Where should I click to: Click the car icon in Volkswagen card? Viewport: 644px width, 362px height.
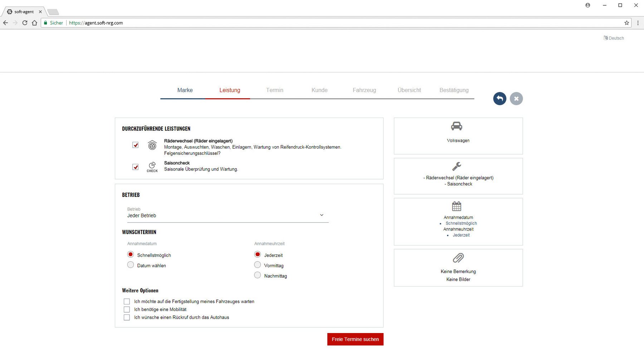(457, 126)
